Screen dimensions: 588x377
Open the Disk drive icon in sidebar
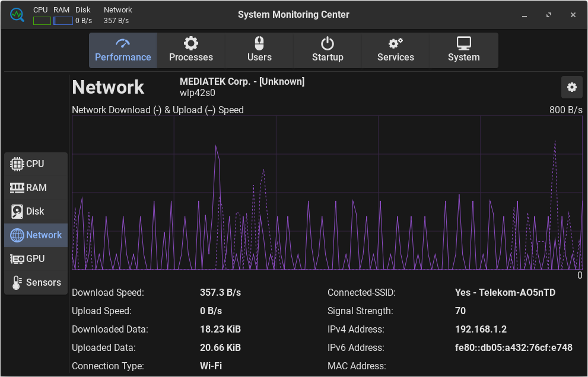[x=17, y=212]
